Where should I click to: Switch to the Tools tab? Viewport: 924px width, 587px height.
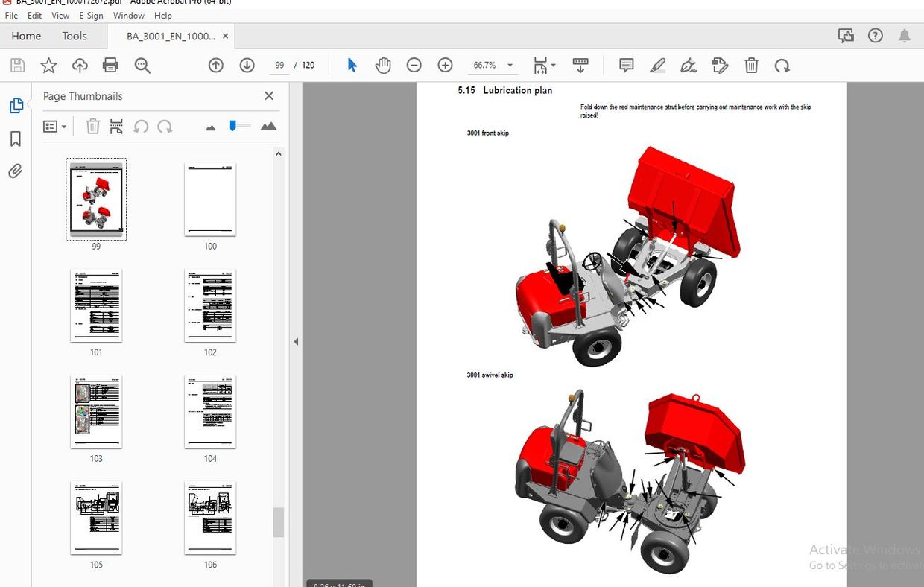75,36
